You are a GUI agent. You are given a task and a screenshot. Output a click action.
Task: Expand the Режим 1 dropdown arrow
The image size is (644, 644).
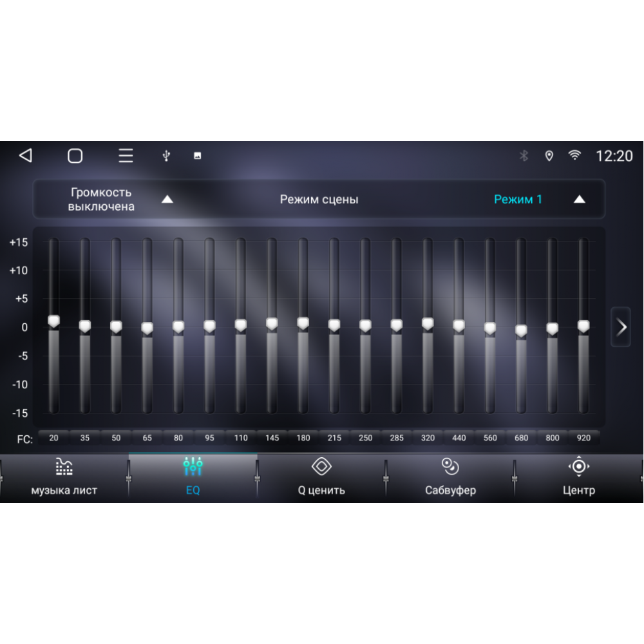(x=580, y=199)
